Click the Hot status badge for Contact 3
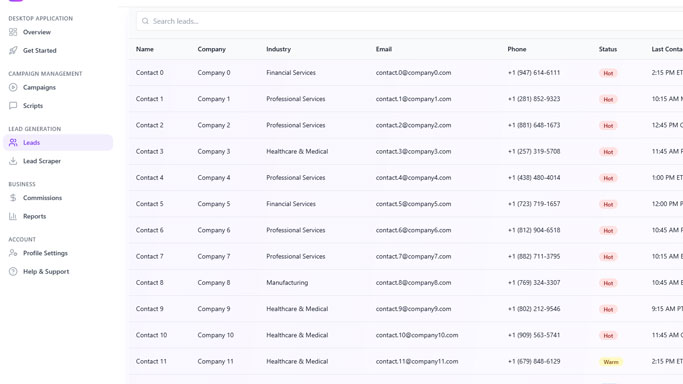Image resolution: width=683 pixels, height=384 pixels. [608, 152]
